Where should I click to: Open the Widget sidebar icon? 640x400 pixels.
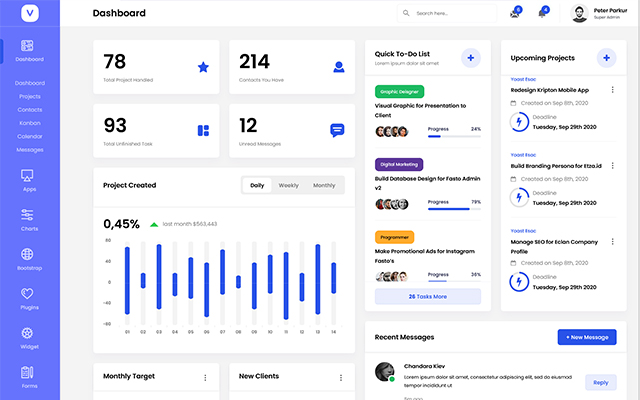28,334
